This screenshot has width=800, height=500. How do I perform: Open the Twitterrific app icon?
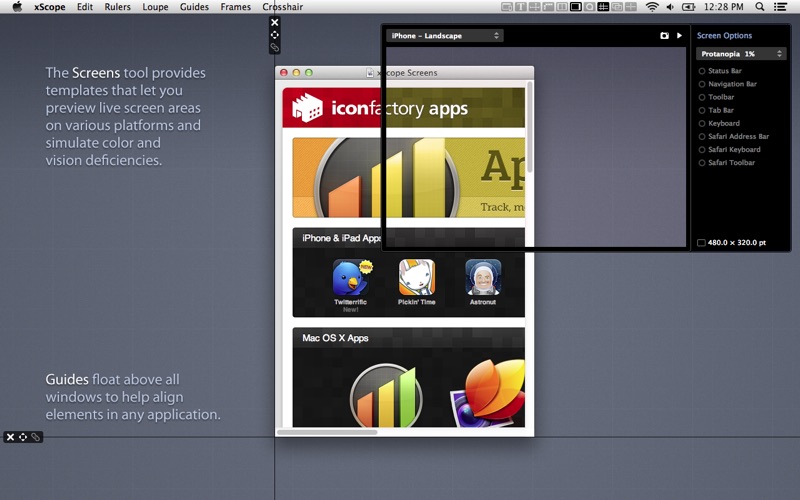pos(350,278)
